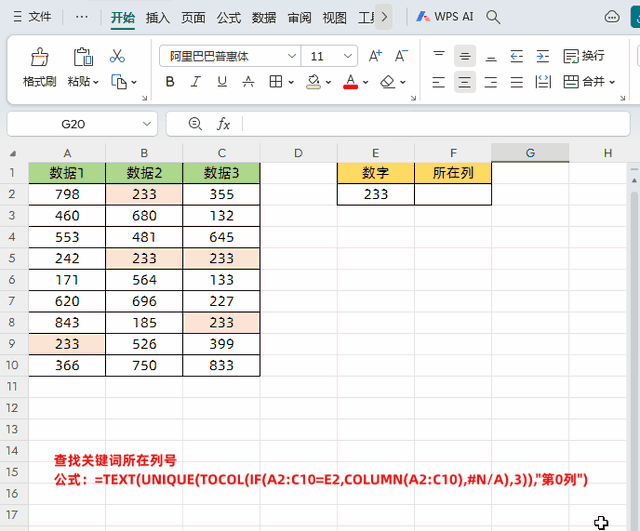Image resolution: width=640 pixels, height=531 pixels.
Task: Switch to the 数据 (Data) tab
Action: coord(264,18)
